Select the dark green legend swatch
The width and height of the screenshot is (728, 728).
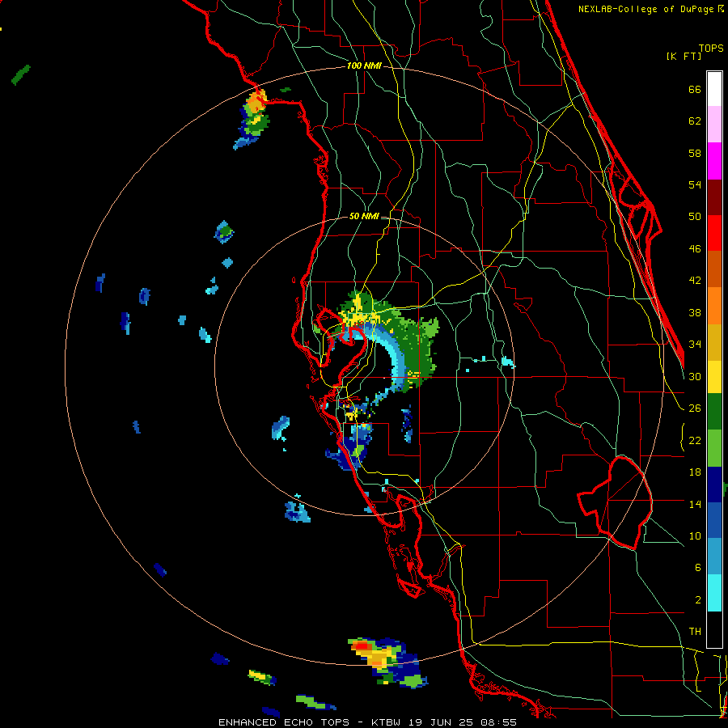pos(714,412)
